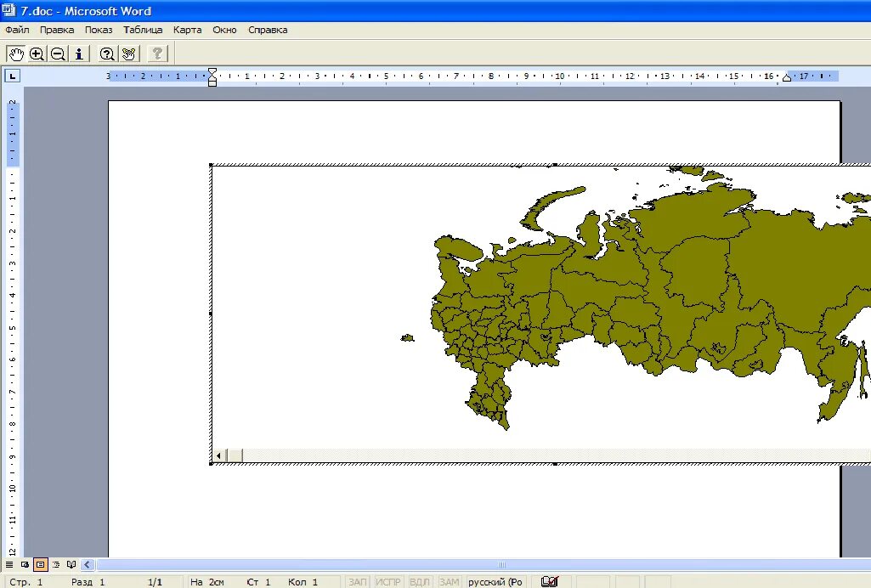Click the map's horizontal scrollbar thumb
The width and height of the screenshot is (871, 588).
click(235, 455)
